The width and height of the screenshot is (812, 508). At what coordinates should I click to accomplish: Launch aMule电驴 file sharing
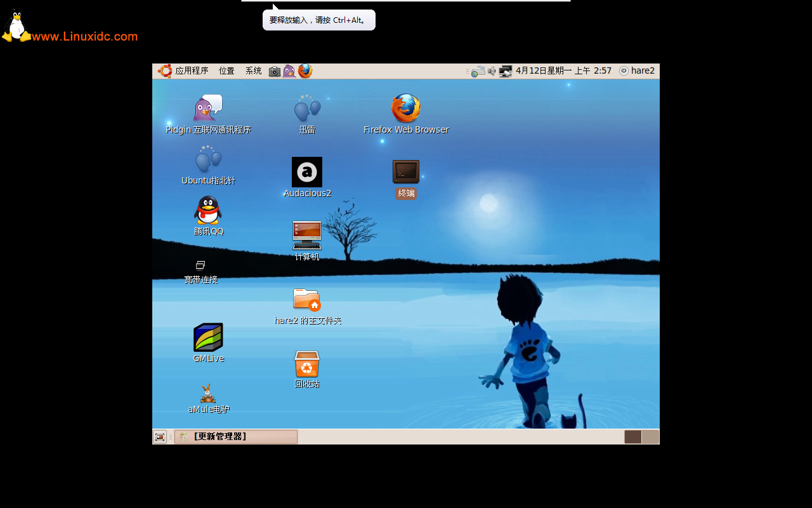click(x=208, y=392)
